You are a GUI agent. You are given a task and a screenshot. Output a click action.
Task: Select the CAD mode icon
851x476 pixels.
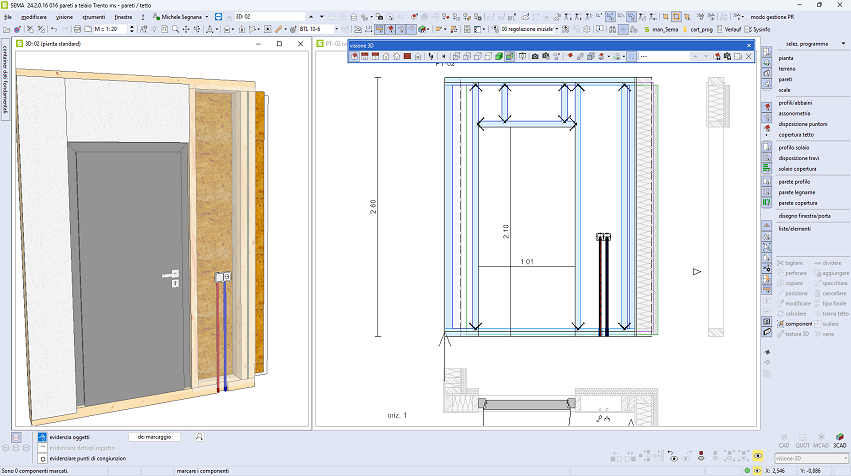tap(784, 438)
